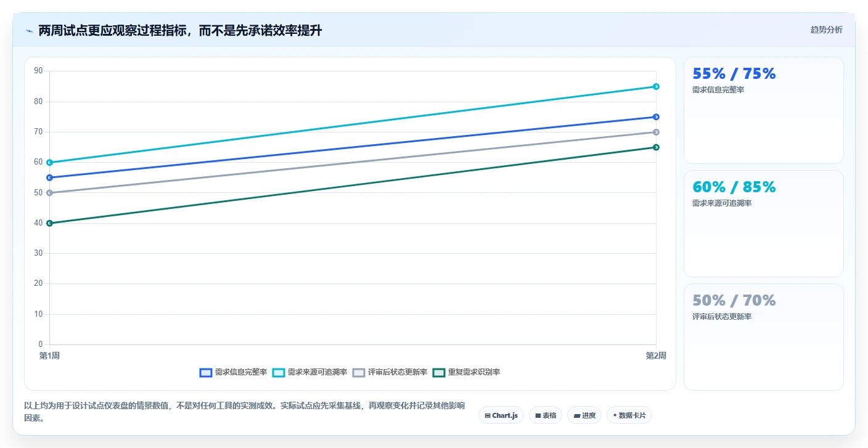Click the gray data point at 第2周 (70)
Viewport: 868px width, 448px height.
coord(656,132)
